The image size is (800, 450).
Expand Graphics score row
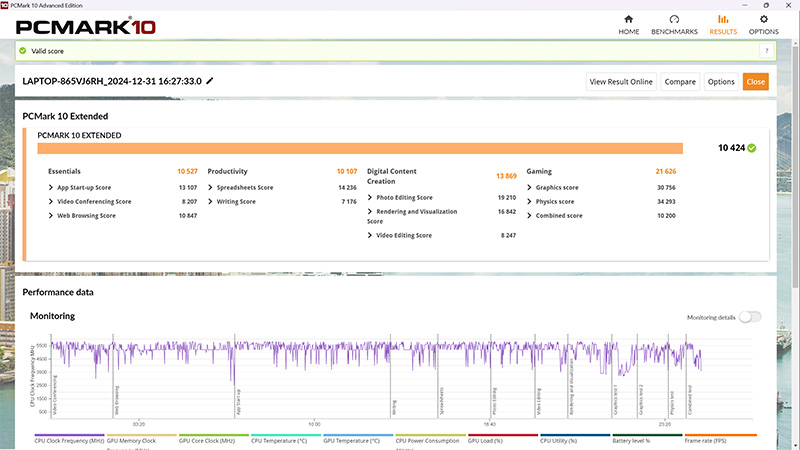[x=529, y=187]
